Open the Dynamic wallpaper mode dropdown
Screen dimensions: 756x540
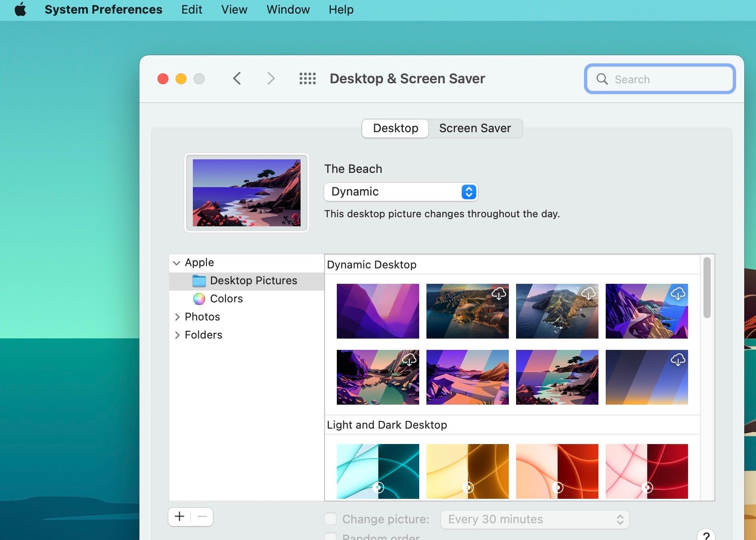401,191
